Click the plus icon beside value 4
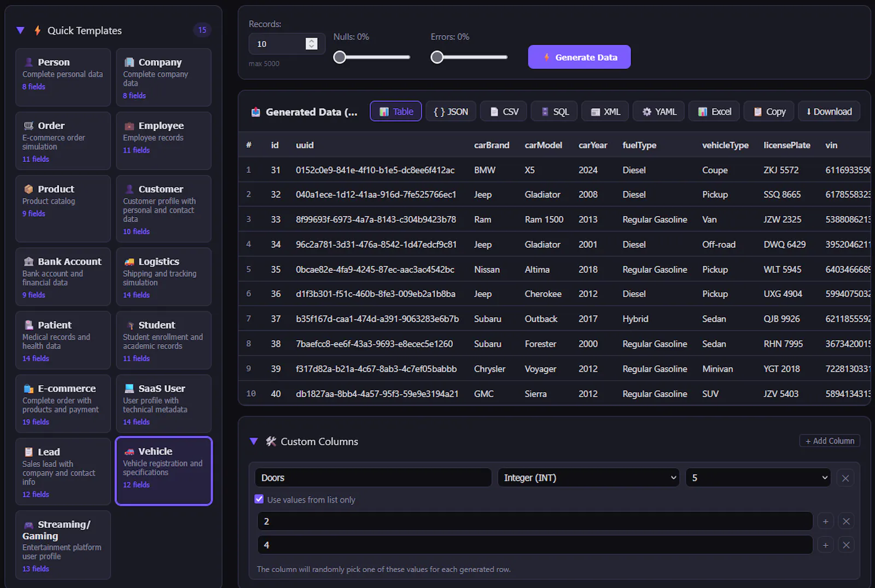Image resolution: width=875 pixels, height=588 pixels. pos(825,545)
